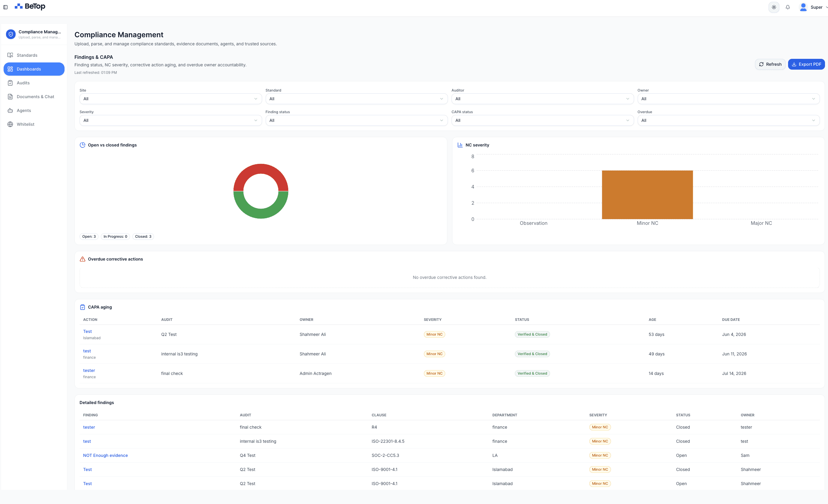828x504 pixels.
Task: Click the red Open segment of donut chart
Action: coord(261,169)
